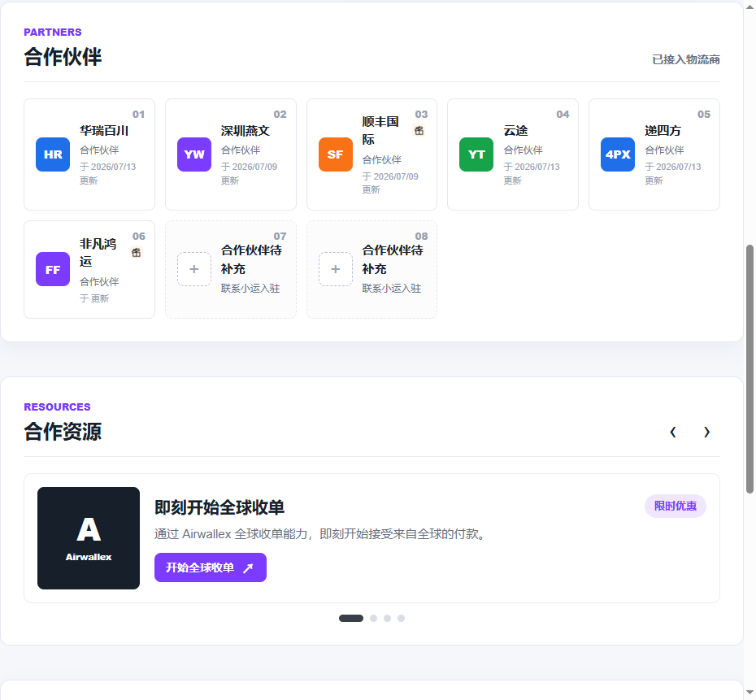Click 合作伙伴待补充 title in card 07
Image resolution: width=756 pixels, height=700 pixels.
click(251, 259)
